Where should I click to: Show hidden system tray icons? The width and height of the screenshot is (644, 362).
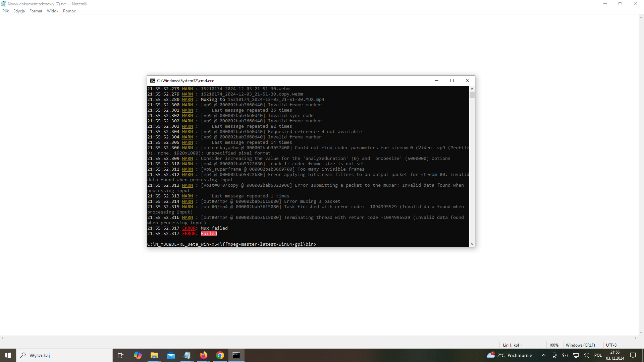543,355
